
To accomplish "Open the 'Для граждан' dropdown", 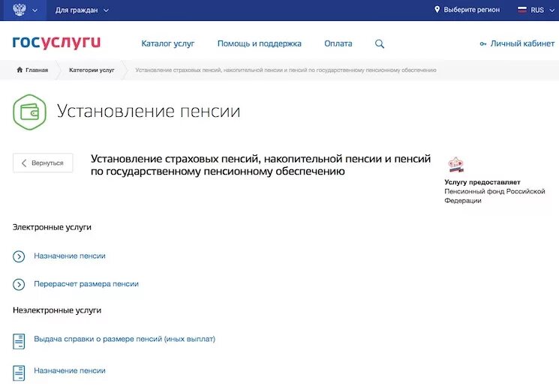I will point(82,10).
